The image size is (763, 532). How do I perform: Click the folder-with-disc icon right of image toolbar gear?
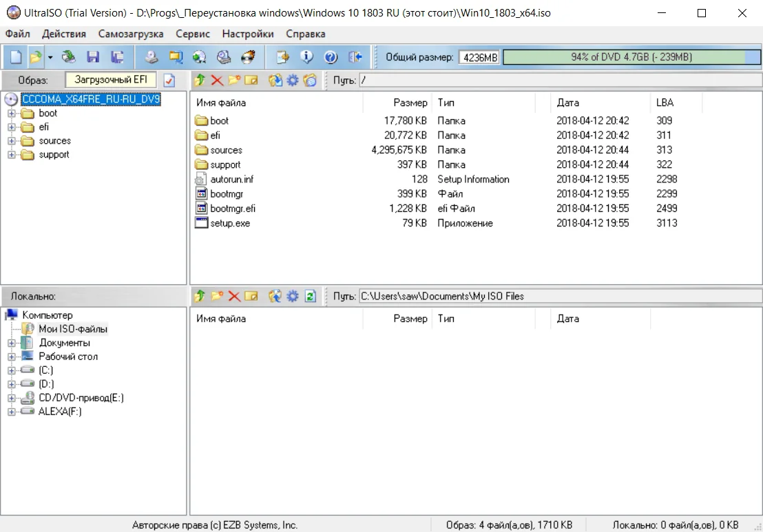click(x=310, y=80)
